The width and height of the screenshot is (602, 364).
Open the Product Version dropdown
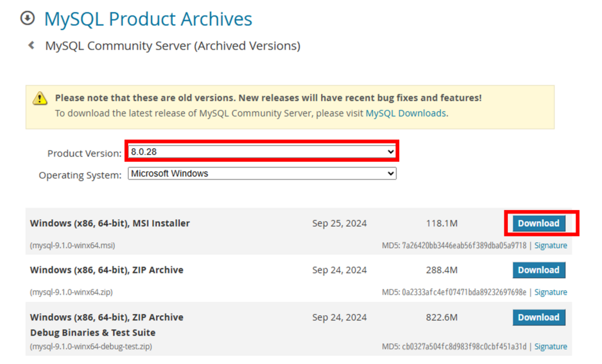coord(262,152)
